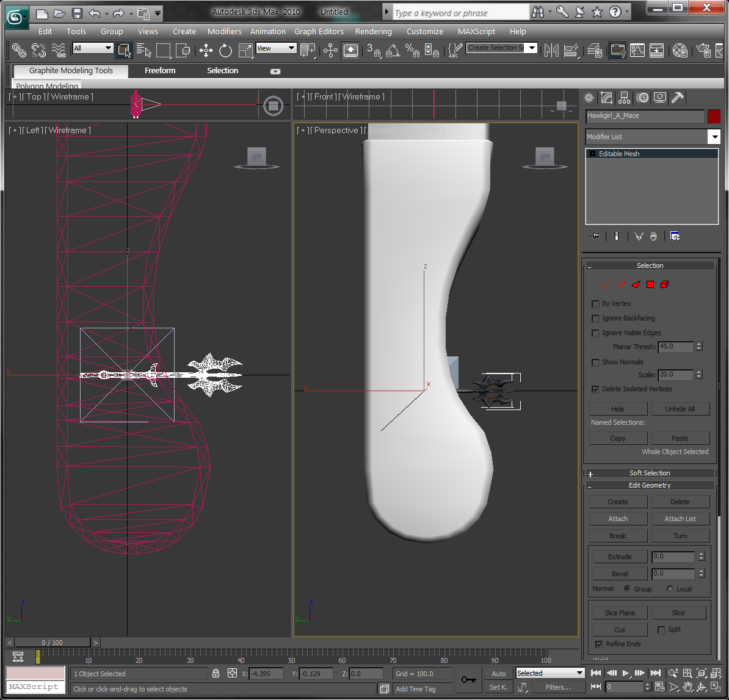Click the dark red object color swatch
This screenshot has width=729, height=700.
coord(714,116)
